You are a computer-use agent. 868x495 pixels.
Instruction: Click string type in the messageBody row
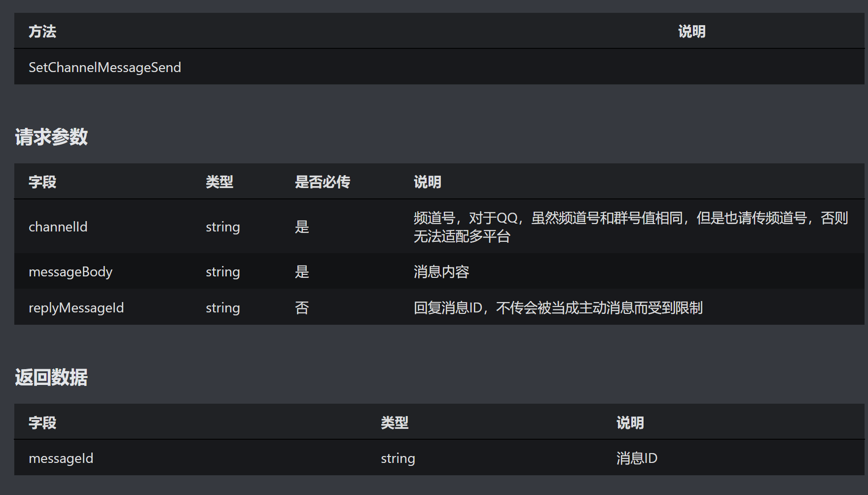[222, 272]
